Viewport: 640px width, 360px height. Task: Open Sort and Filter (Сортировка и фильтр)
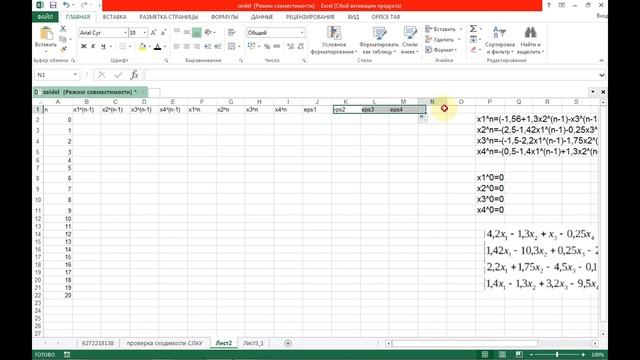[500, 40]
